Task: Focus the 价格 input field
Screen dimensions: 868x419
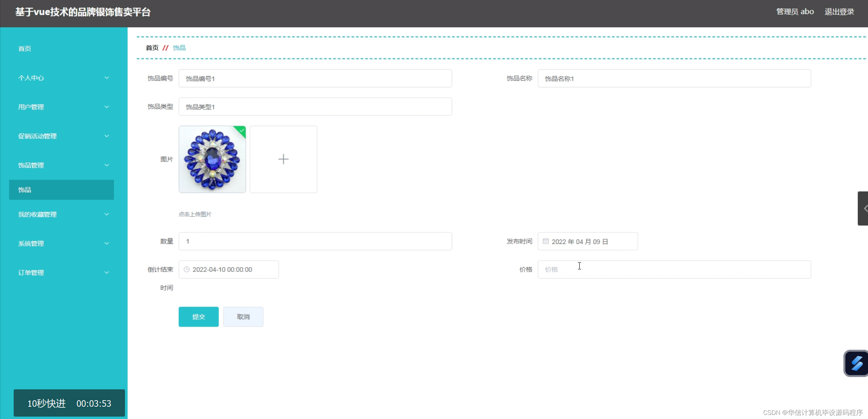Action: (x=674, y=270)
